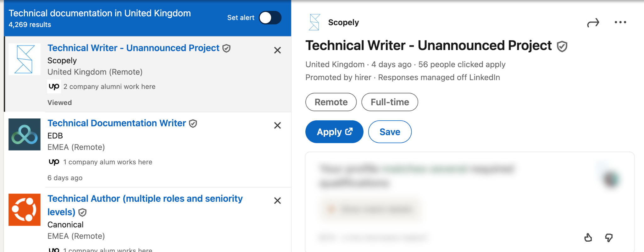Dismiss the Scopely Technical Writer job
This screenshot has height=252, width=644.
tap(277, 50)
